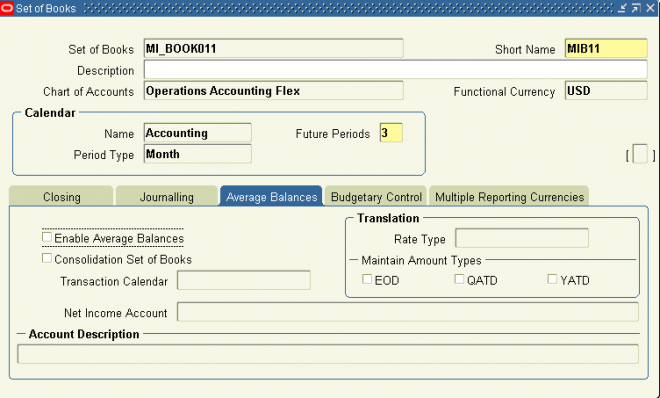Minimize the Set of Books window

coord(622,8)
